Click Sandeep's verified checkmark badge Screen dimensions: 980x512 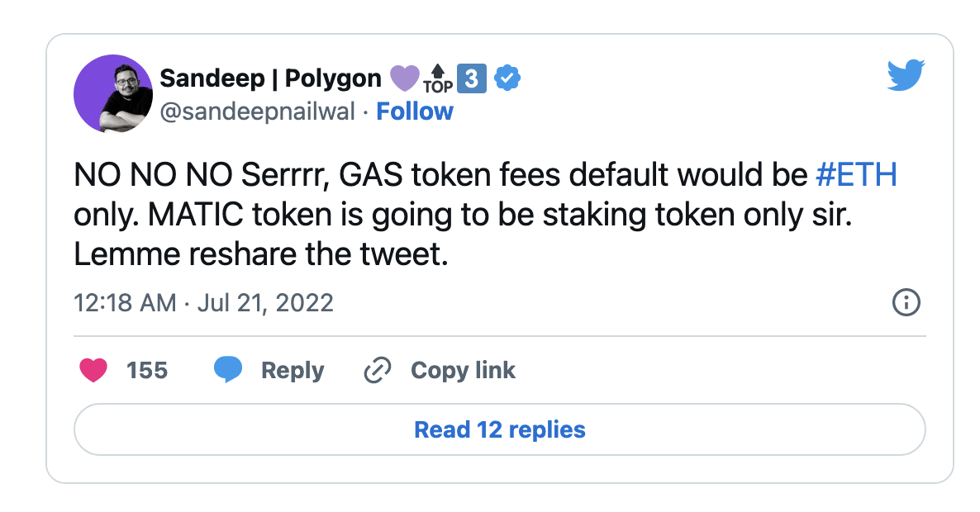click(x=507, y=77)
